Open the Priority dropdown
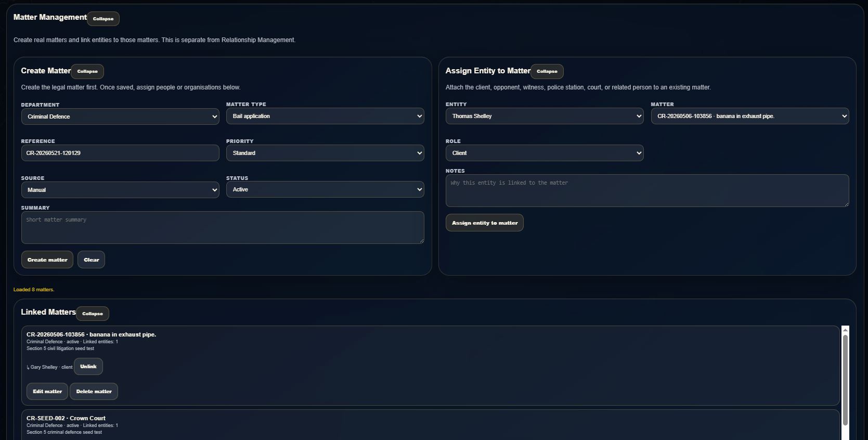 tap(325, 153)
